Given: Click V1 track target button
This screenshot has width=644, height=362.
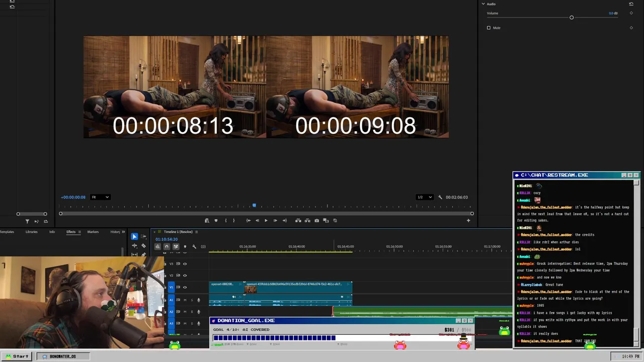Looking at the screenshot, I should pos(171,287).
